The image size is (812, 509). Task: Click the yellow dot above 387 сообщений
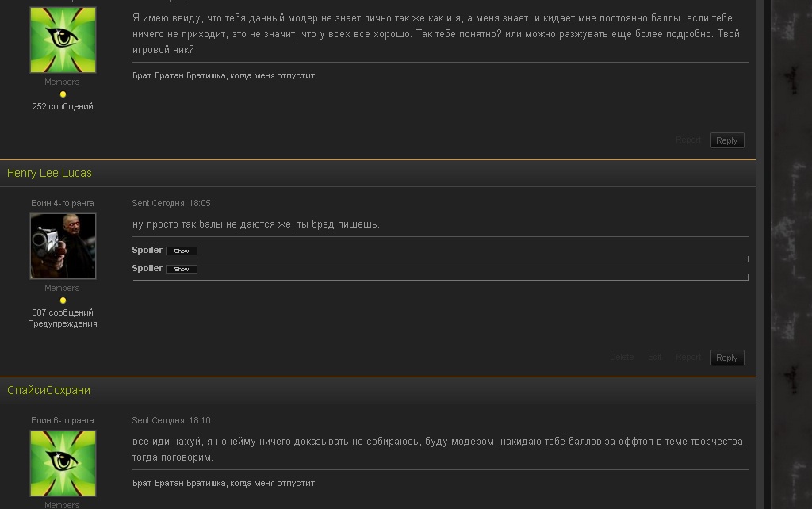tap(63, 300)
